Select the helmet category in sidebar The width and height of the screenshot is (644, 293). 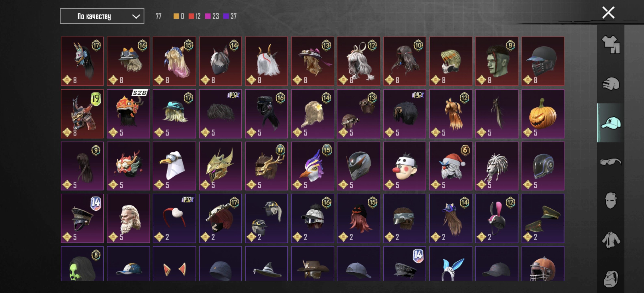(610, 84)
